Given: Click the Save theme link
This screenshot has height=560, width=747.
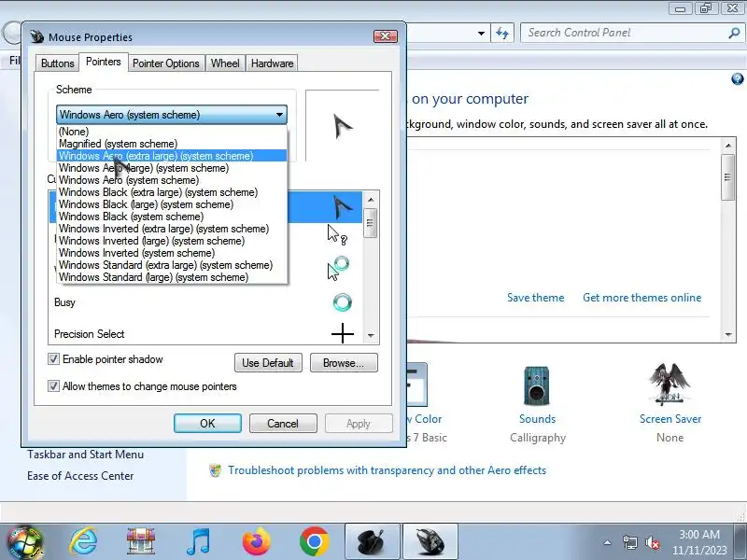Looking at the screenshot, I should click(x=535, y=298).
